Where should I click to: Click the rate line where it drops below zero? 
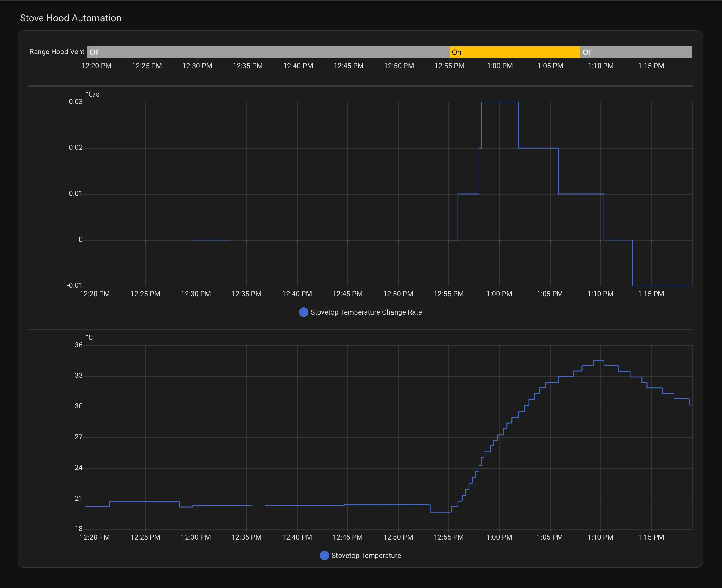tap(661, 286)
